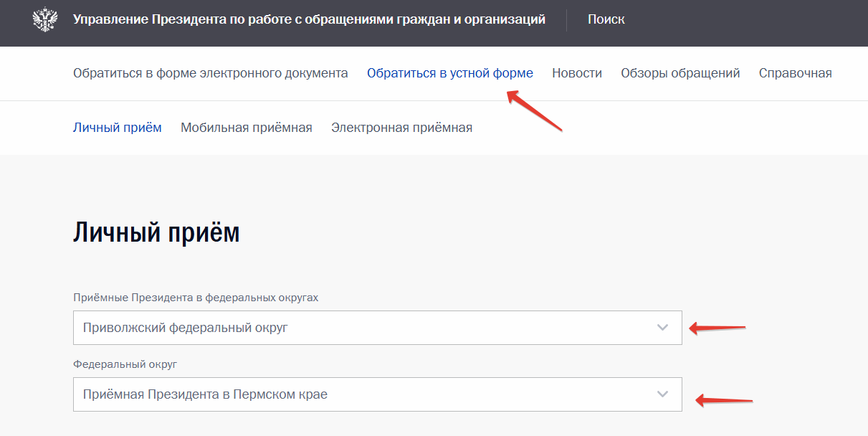Switch to the Личный приём tab
Viewport: 868px width, 436px height.
tap(118, 127)
